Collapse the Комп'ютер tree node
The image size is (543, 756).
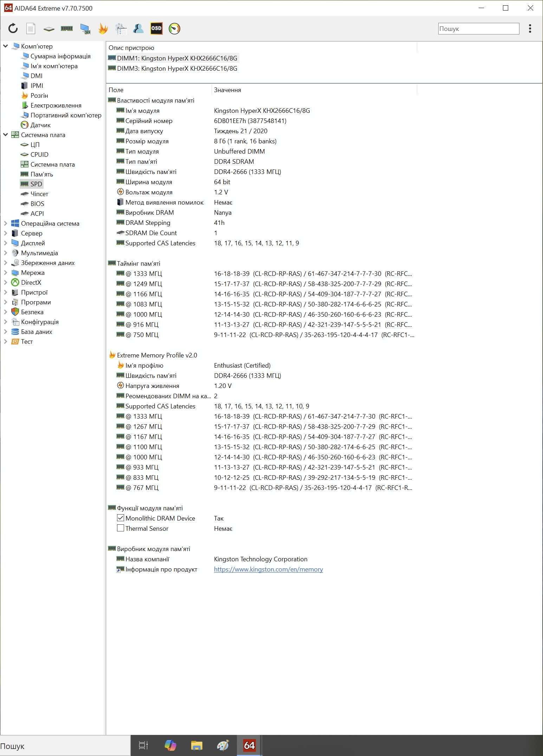(6, 46)
